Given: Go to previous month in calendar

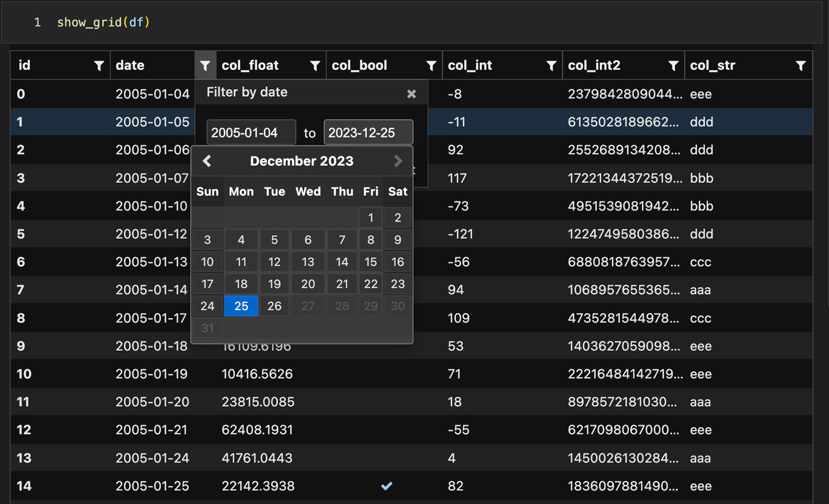Looking at the screenshot, I should tap(207, 161).
